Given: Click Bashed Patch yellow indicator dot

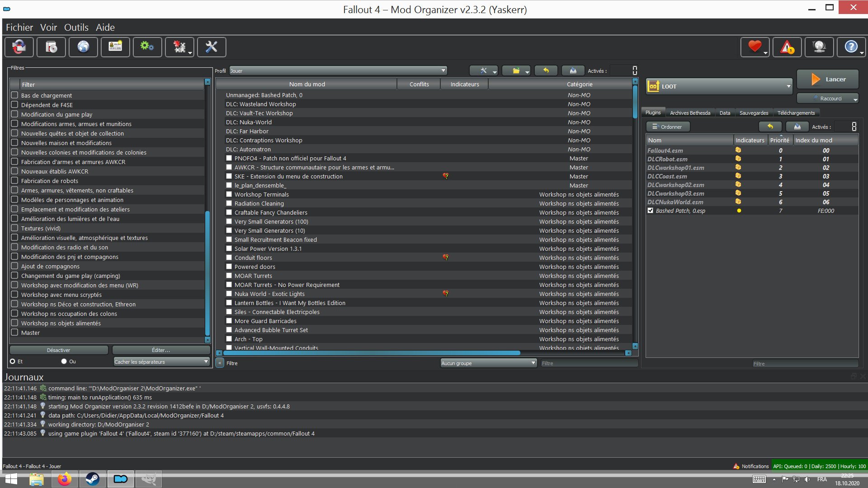Looking at the screenshot, I should (739, 211).
